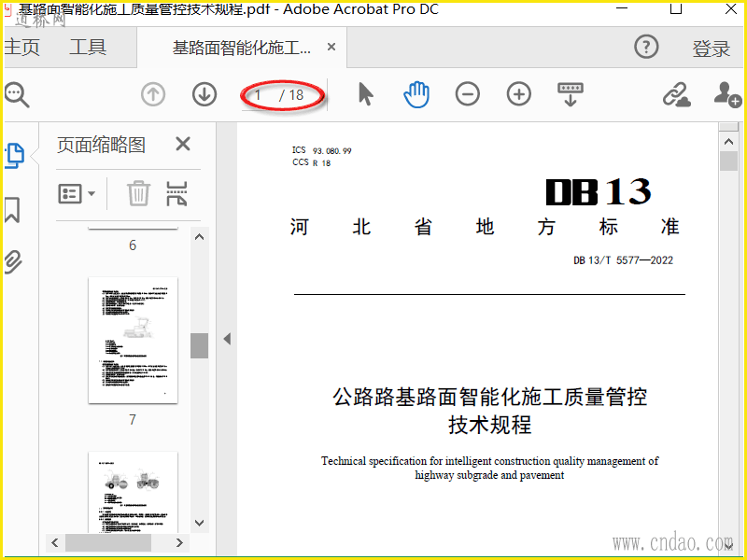Screen dimensions: 747x560
Task: Click the CCS R 18 text
Action: click(x=311, y=162)
